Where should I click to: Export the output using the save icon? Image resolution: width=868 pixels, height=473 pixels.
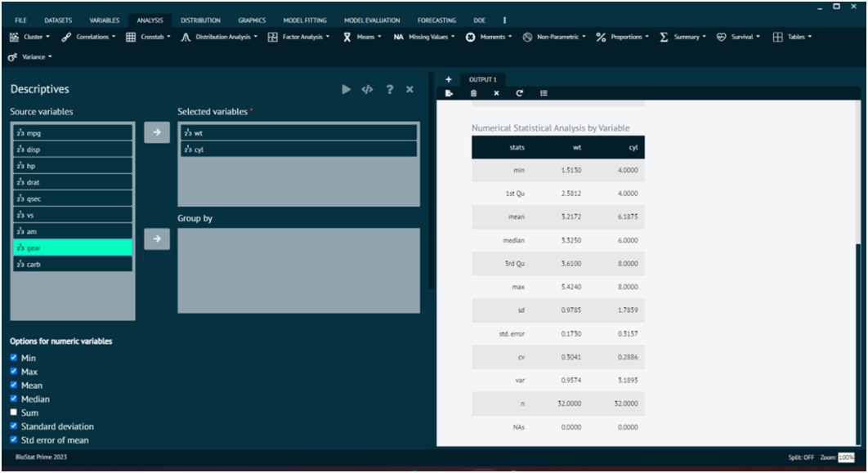(x=449, y=93)
